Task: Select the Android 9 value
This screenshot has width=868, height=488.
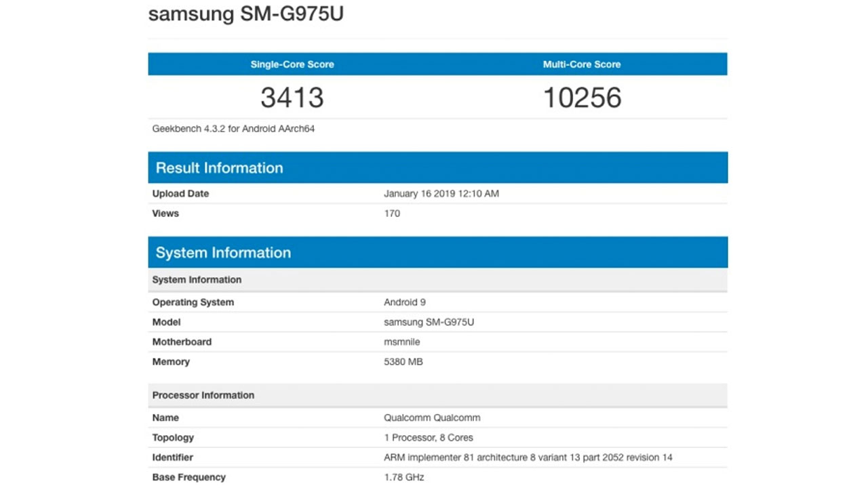Action: [405, 302]
